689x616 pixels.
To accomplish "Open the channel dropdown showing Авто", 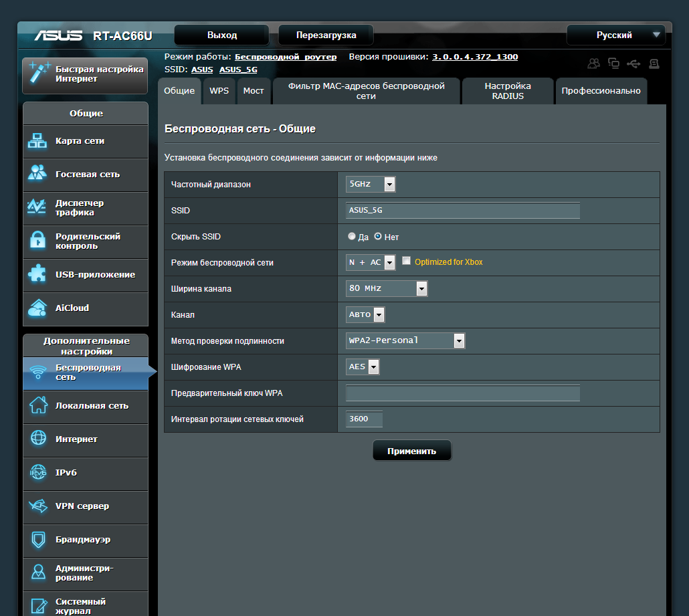I will [365, 314].
